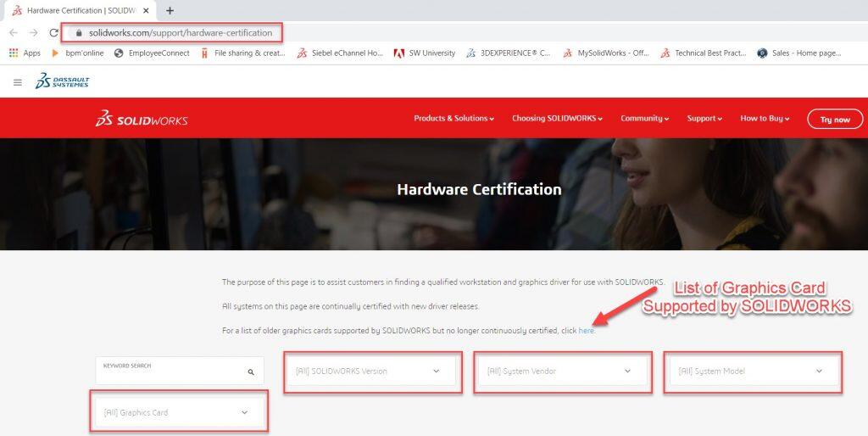Screen dimensions: 868x436
Task: Click the SOLIDWORKS logo in red header
Action: pyautogui.click(x=142, y=120)
